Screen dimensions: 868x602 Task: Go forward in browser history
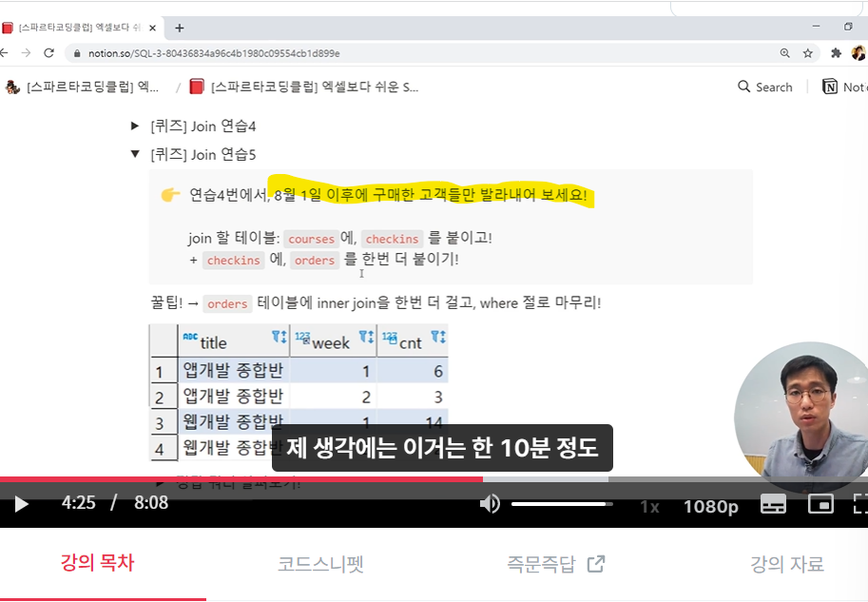tap(26, 53)
